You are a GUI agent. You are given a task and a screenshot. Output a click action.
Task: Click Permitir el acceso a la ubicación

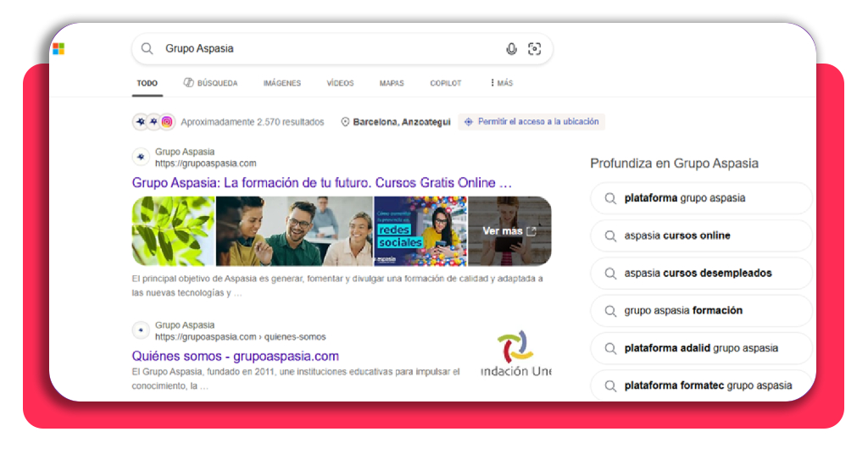tap(531, 122)
